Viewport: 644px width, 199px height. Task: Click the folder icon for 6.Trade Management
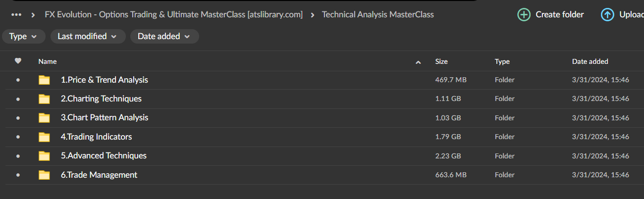coord(45,175)
